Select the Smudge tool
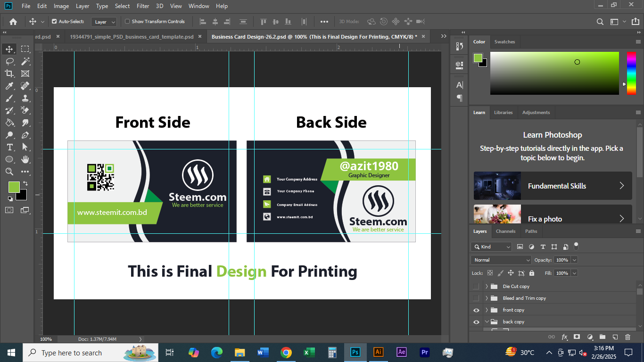Viewport: 644px width, 362px height. click(x=25, y=123)
